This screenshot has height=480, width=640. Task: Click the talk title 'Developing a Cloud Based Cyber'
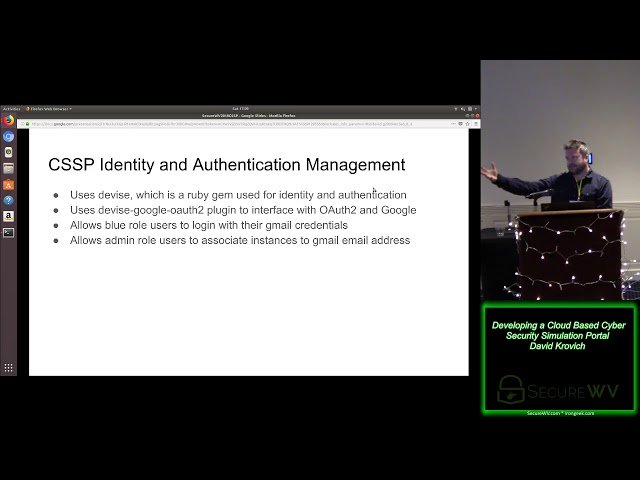[x=558, y=331]
